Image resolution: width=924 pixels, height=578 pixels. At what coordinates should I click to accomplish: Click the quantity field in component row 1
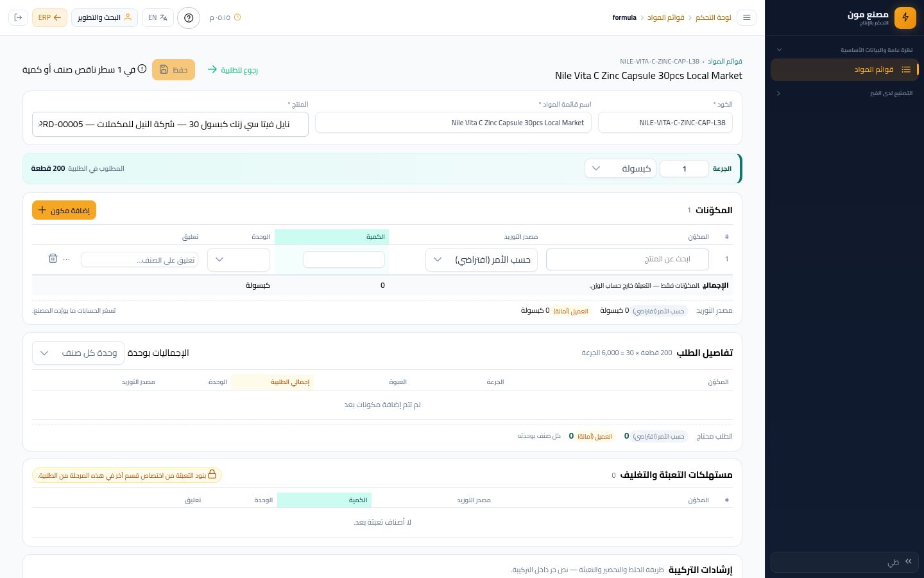click(x=344, y=259)
